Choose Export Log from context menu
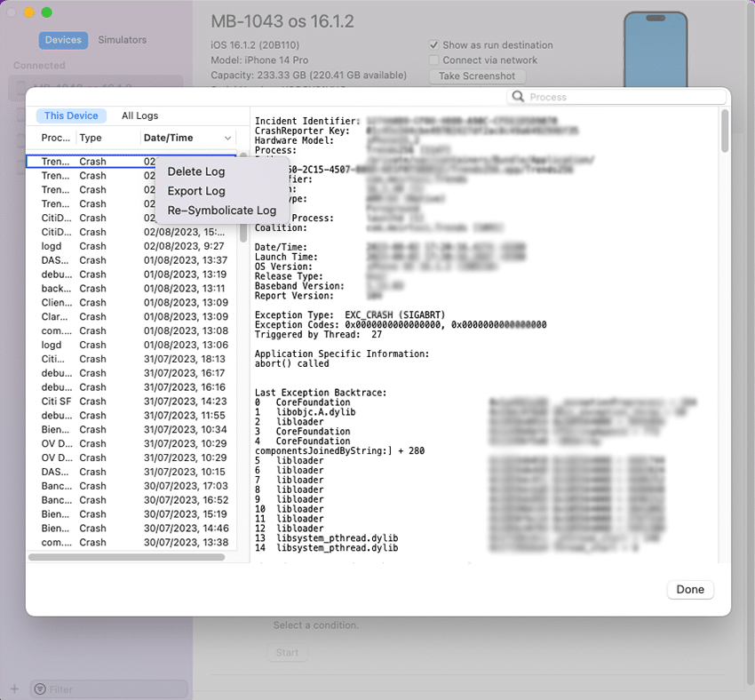755x700 pixels. pyautogui.click(x=196, y=191)
